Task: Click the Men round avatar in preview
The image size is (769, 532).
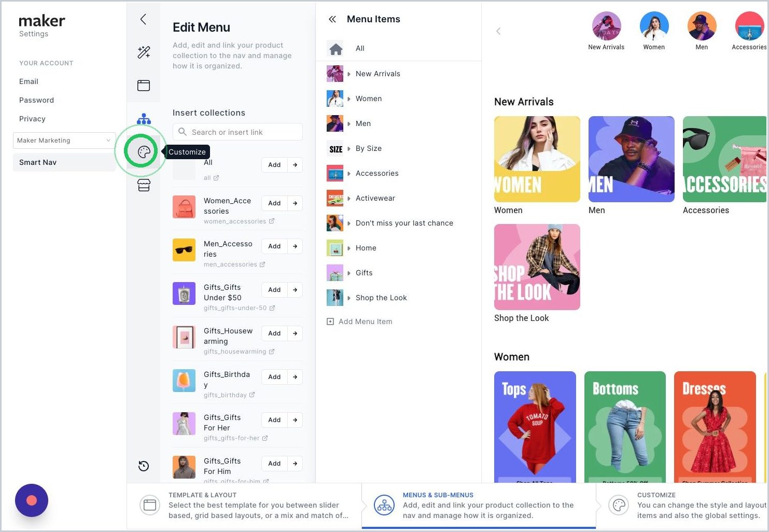Action: tap(702, 26)
